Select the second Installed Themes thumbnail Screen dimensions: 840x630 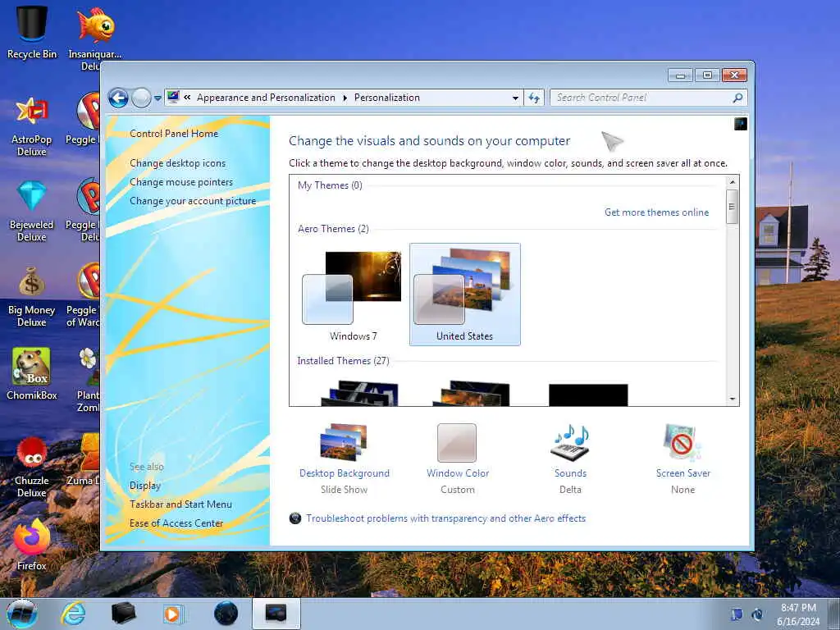[471, 393]
